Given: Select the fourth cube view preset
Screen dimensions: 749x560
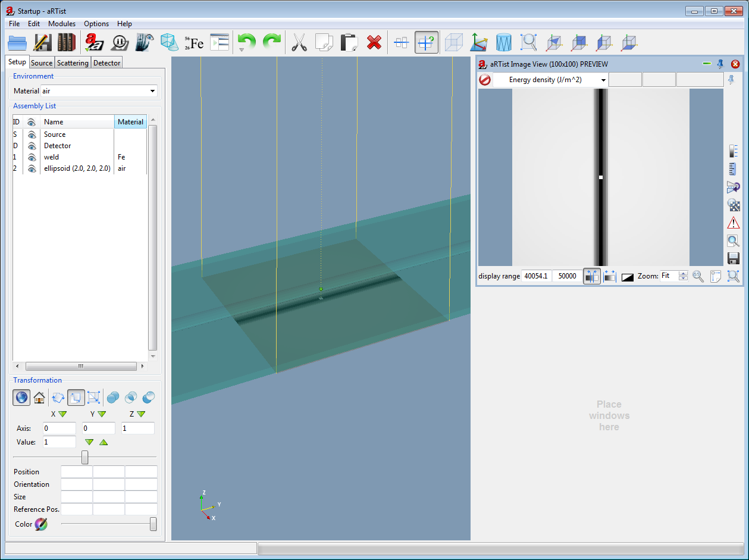Looking at the screenshot, I should pyautogui.click(x=629, y=43).
